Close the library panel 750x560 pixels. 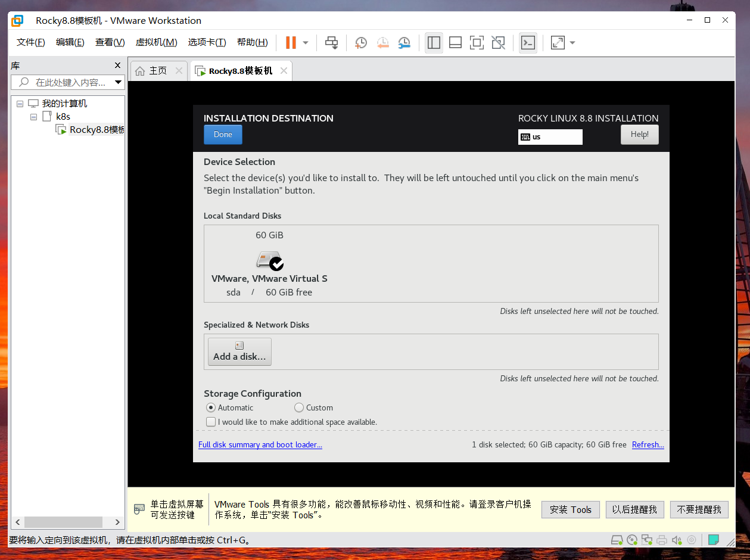tap(117, 66)
